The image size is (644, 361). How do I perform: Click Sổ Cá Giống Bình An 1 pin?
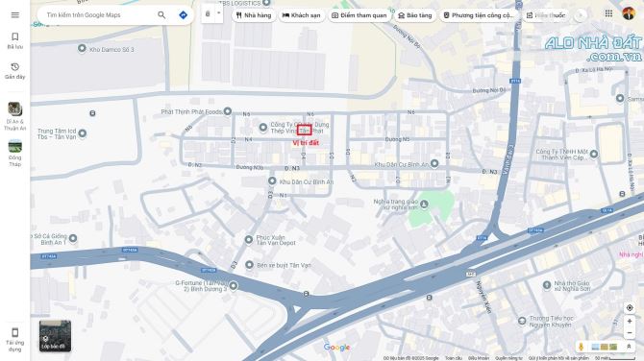pos(73,238)
